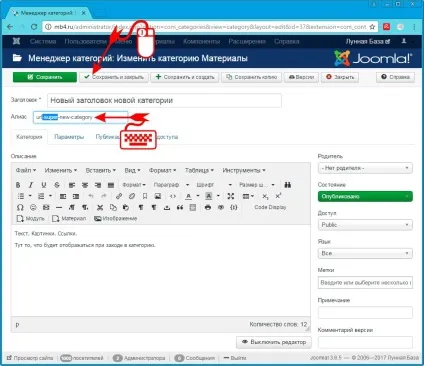Open the Шрифт font dropdown
This screenshot has height=366, width=424.
[x=214, y=185]
